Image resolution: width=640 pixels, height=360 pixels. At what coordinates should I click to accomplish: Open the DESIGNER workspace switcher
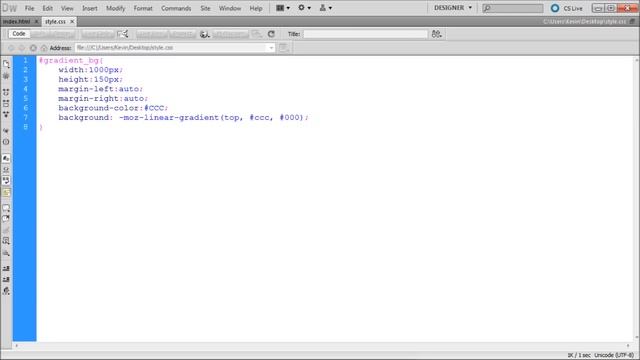point(453,8)
